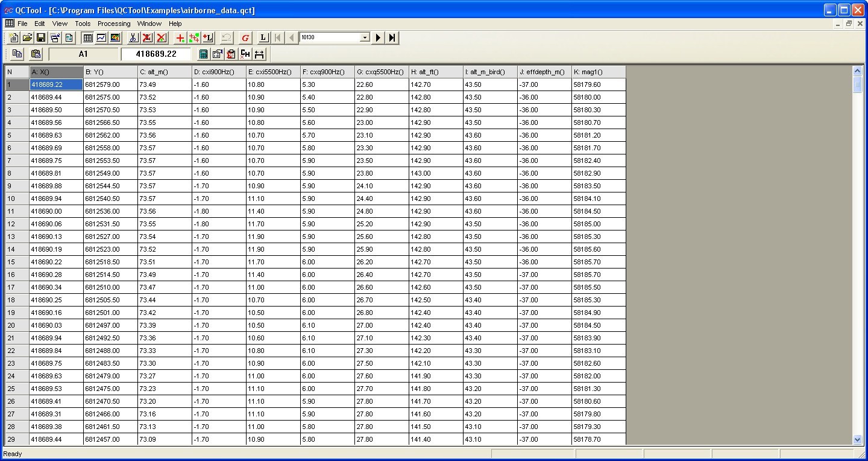Open the Window menu
The width and height of the screenshot is (868, 461).
(x=149, y=24)
